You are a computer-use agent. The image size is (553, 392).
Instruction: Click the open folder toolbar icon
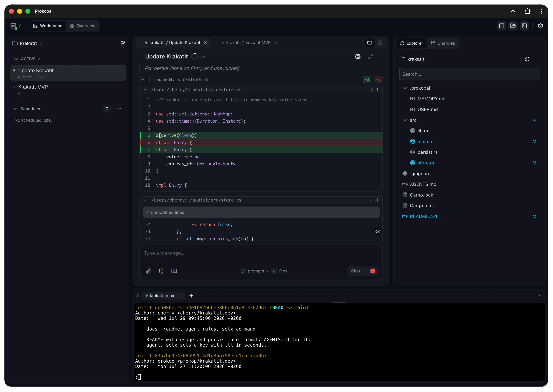513,26
